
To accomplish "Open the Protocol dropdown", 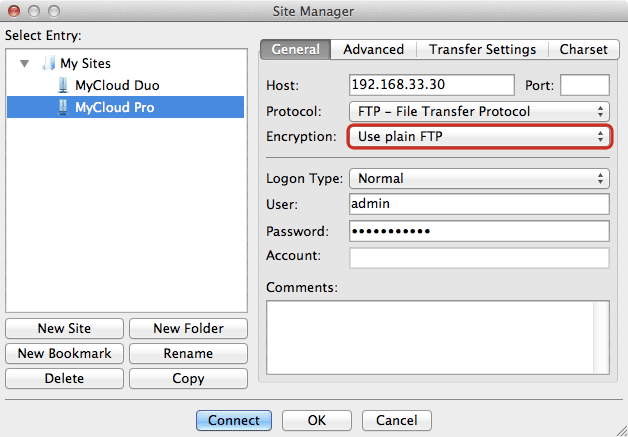I will point(478,111).
